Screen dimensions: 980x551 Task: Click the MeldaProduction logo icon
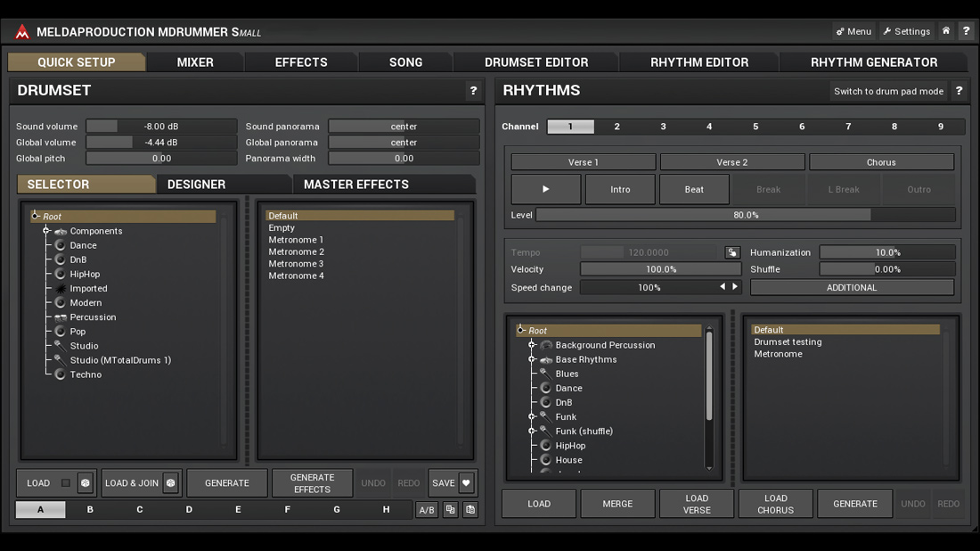(22, 32)
